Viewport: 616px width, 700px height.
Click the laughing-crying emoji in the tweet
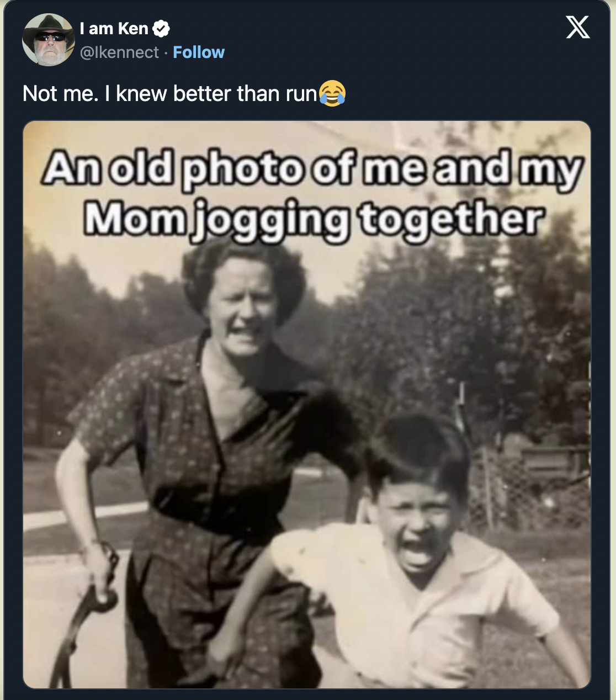coord(332,93)
